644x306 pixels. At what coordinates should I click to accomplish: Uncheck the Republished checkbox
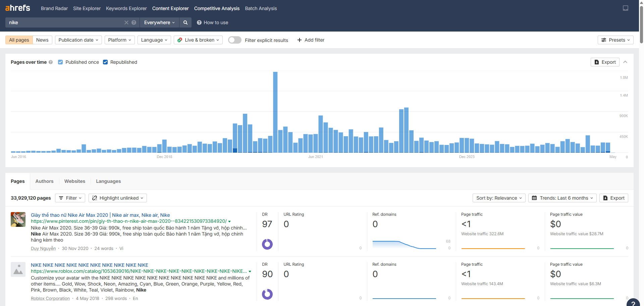105,62
